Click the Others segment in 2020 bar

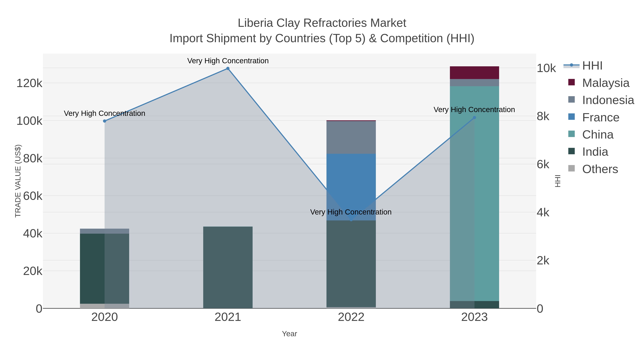coord(104,306)
